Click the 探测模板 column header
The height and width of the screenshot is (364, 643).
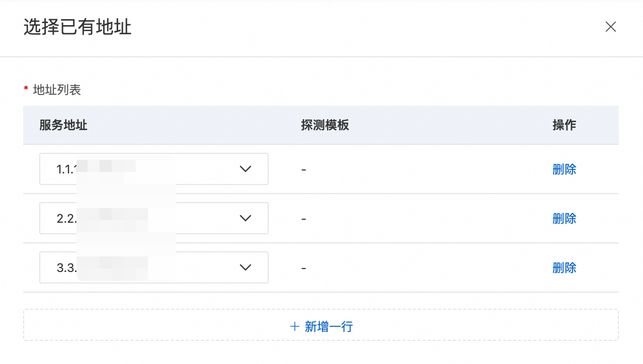click(x=325, y=125)
